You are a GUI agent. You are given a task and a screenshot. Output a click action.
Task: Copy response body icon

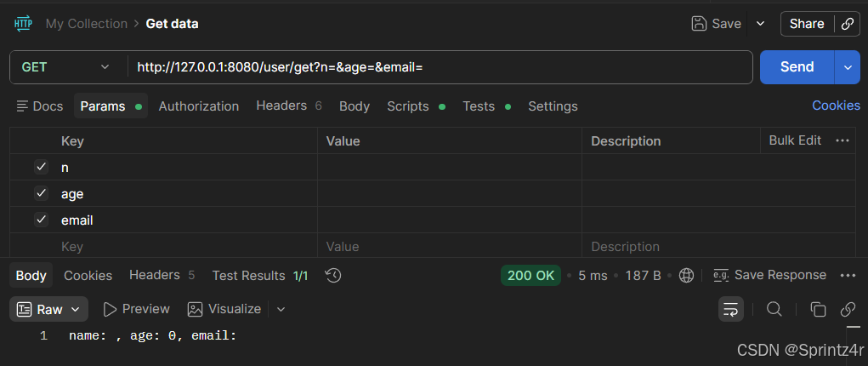tap(818, 309)
